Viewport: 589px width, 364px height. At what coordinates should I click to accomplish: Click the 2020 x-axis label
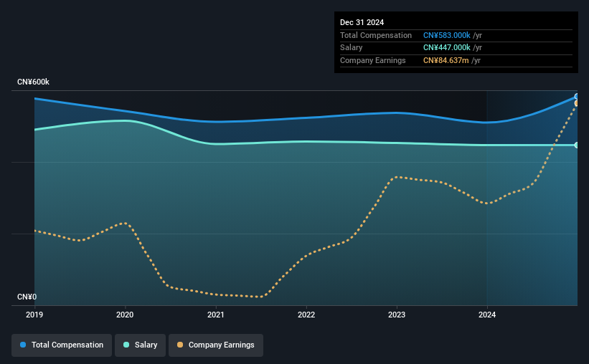pos(125,315)
